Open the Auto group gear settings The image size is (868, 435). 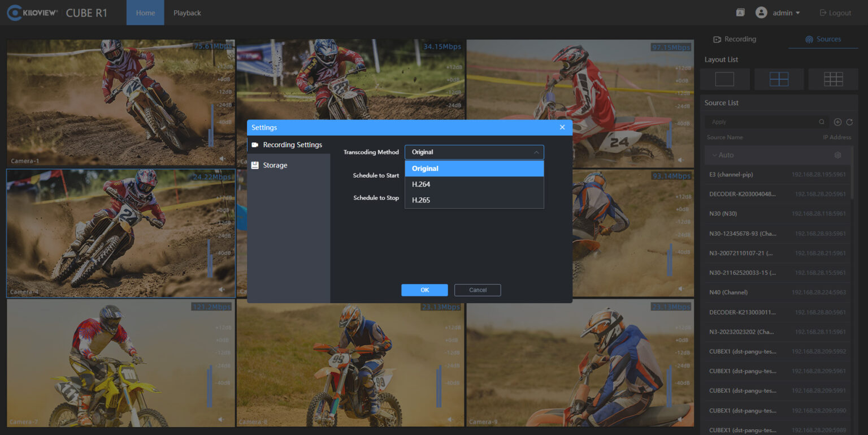pyautogui.click(x=838, y=155)
